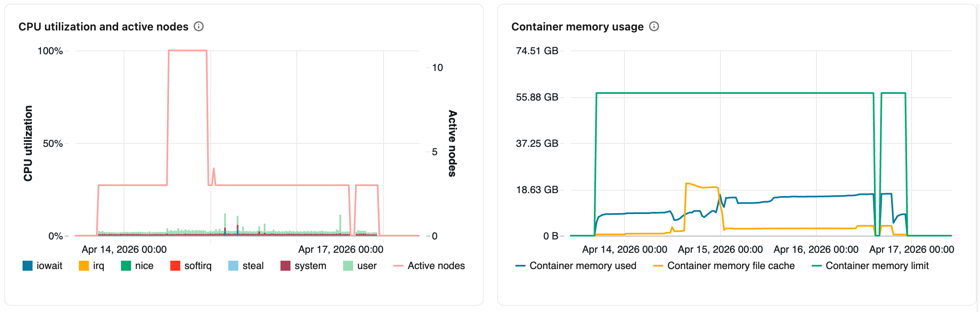This screenshot has height=312, width=980.
Task: Click info icon beside Container memory usage
Action: (654, 27)
